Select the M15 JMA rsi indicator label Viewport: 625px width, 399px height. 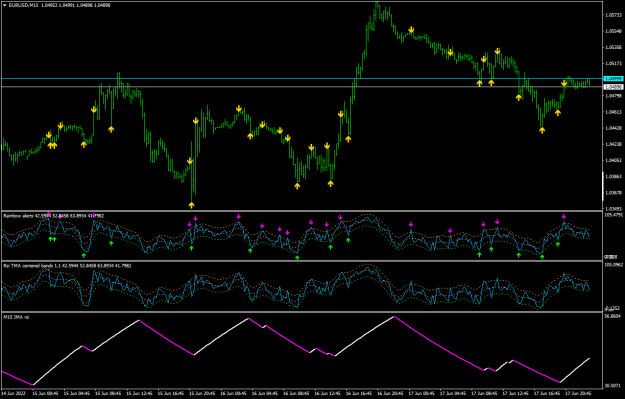pos(16,317)
